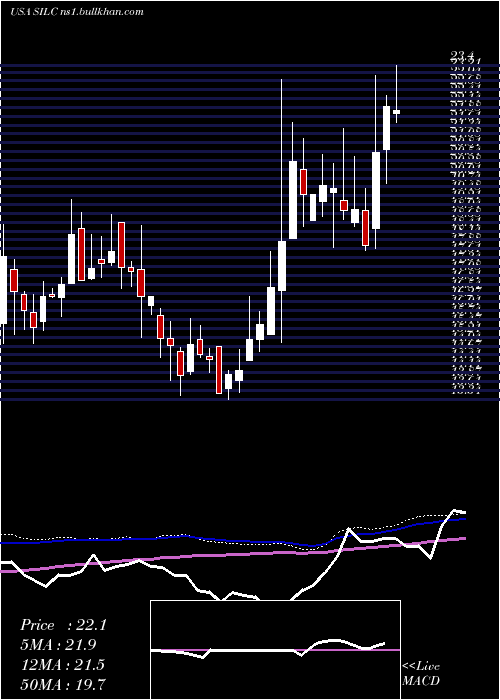Click the 'USA SILC ns1.bullkhan.com' chart title
500x700 pixels.
[x=77, y=12]
